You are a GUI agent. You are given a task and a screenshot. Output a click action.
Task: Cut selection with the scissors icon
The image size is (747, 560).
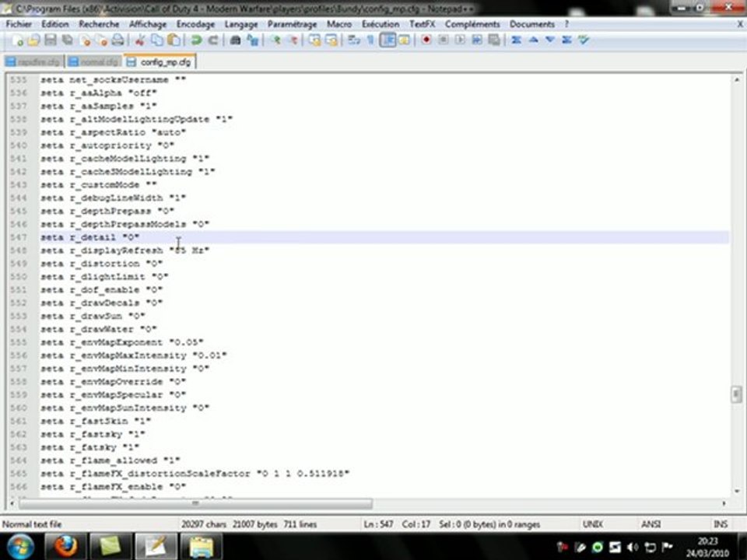coord(139,40)
